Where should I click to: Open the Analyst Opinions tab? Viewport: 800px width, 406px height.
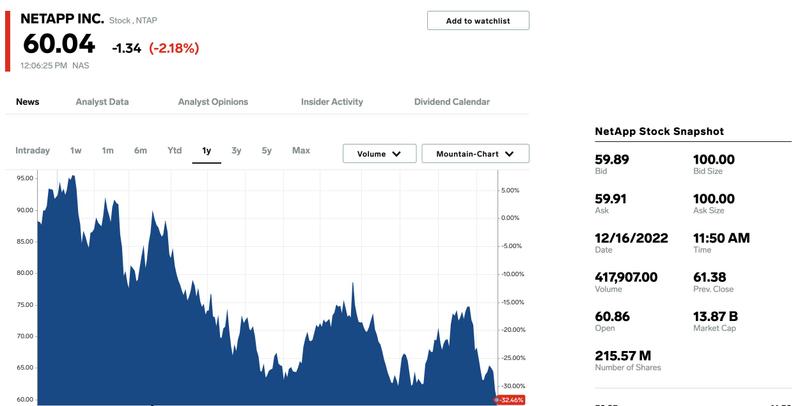coord(213,102)
